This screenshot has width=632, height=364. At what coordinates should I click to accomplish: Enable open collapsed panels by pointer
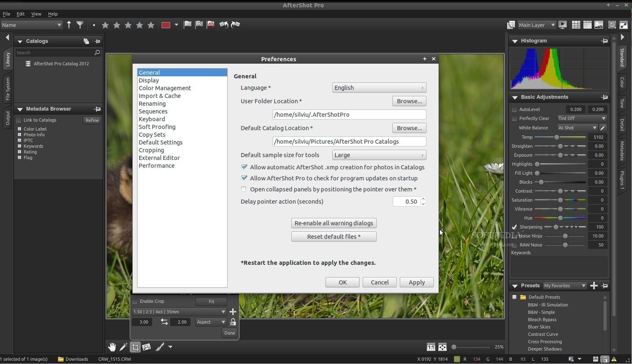pyautogui.click(x=244, y=189)
